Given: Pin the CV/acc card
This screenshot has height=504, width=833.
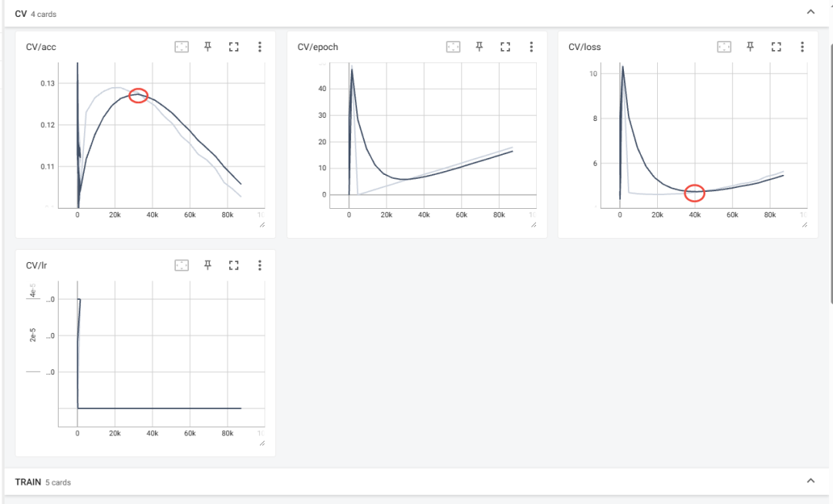Looking at the screenshot, I should click(x=207, y=47).
